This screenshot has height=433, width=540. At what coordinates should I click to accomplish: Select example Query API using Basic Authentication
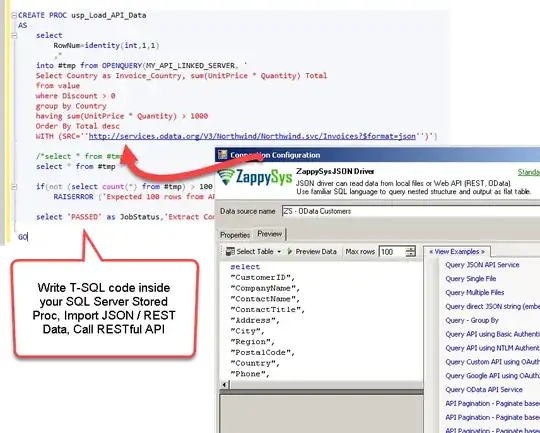(x=492, y=334)
